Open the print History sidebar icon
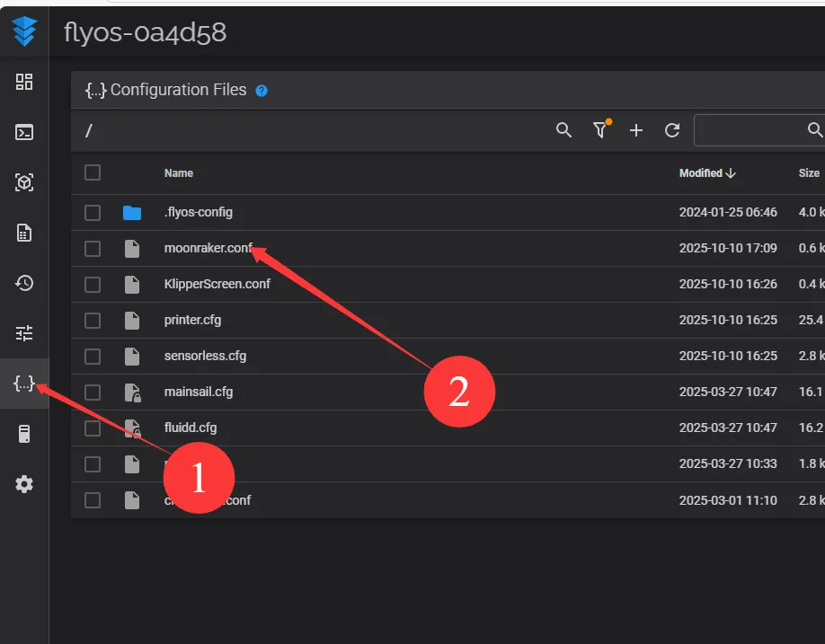Screen dimensions: 825x644 [24, 283]
